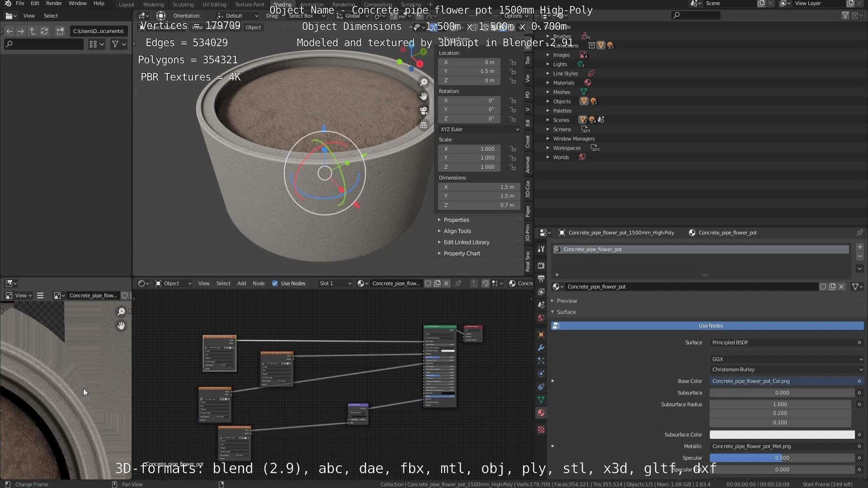Viewport: 868px width, 488px height.
Task: Open the Christensen-Burley subsurface method dropdown
Action: (x=787, y=370)
